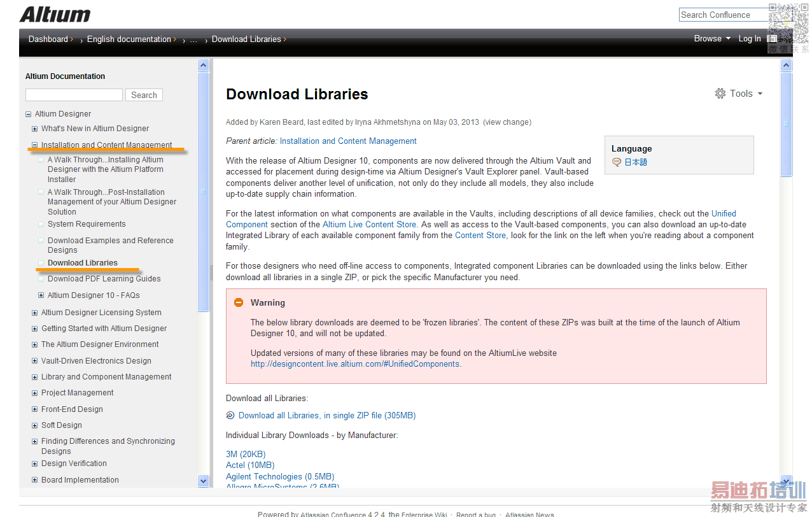Collapse Installation and Content Management node
Viewport: 812px width, 517px height.
tap(34, 145)
